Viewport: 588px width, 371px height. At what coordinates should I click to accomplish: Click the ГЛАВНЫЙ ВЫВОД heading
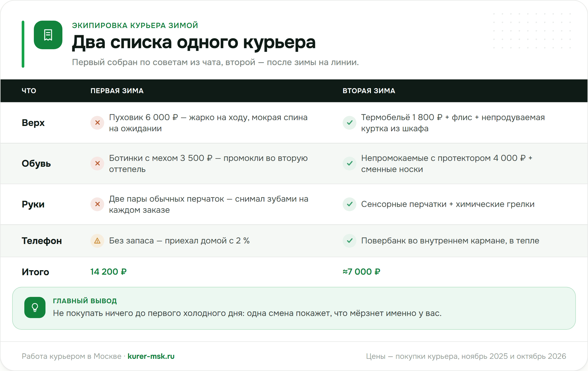pyautogui.click(x=85, y=301)
